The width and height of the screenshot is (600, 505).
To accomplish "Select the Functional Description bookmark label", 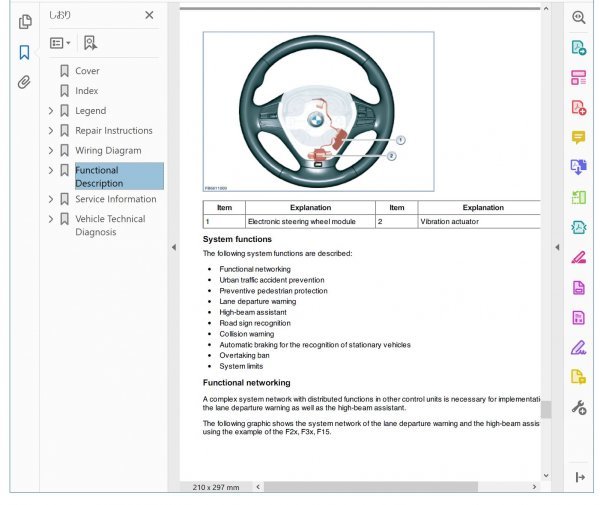I will pos(119,176).
